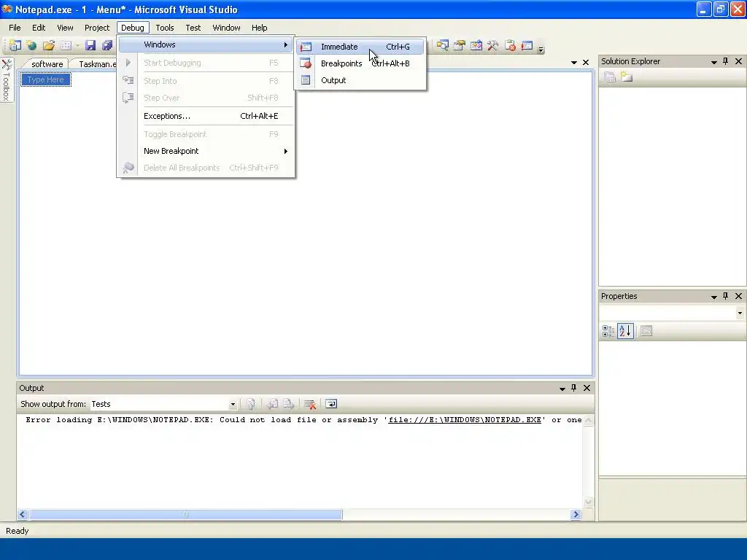The width and height of the screenshot is (747, 560).
Task: Open the 'Show output from' Tests dropdown
Action: coord(163,404)
